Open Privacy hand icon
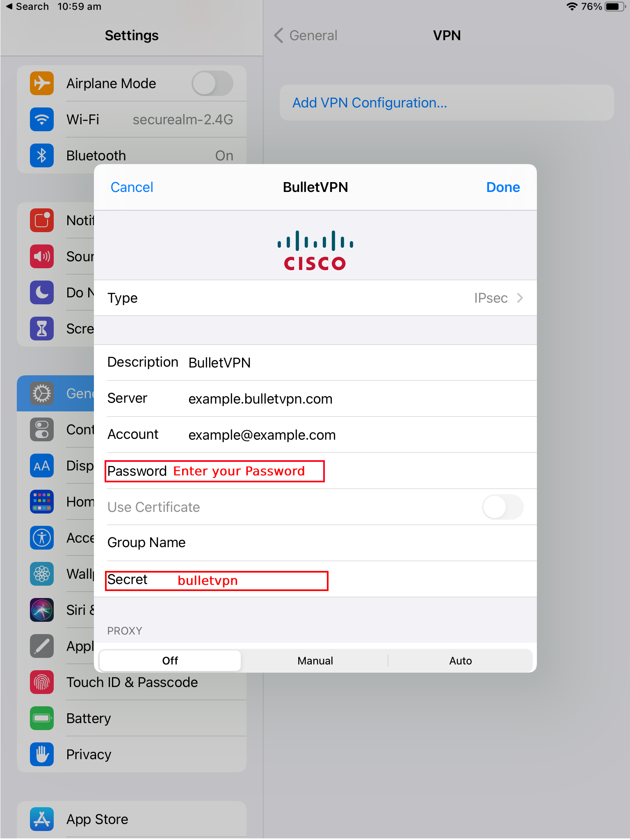The width and height of the screenshot is (630, 840). pos(42,754)
